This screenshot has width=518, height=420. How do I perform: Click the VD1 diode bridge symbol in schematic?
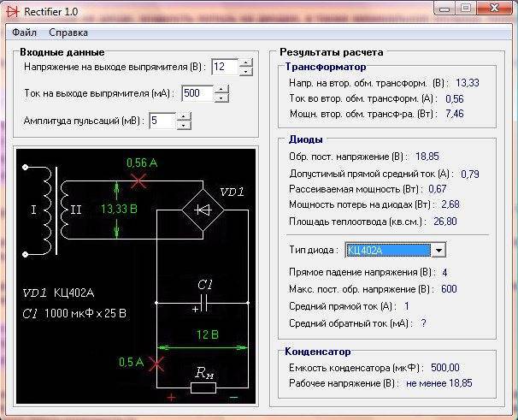click(203, 210)
